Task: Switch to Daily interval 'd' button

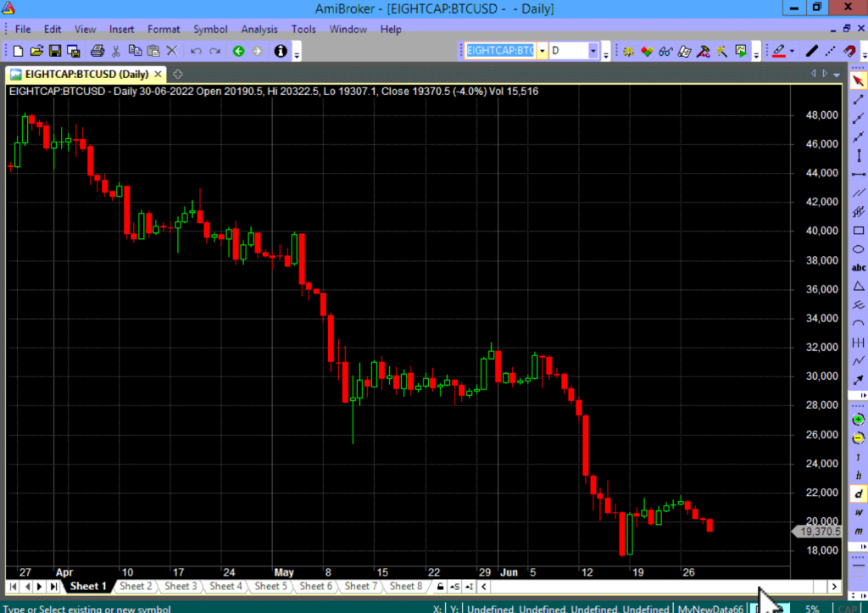Action: (x=858, y=494)
